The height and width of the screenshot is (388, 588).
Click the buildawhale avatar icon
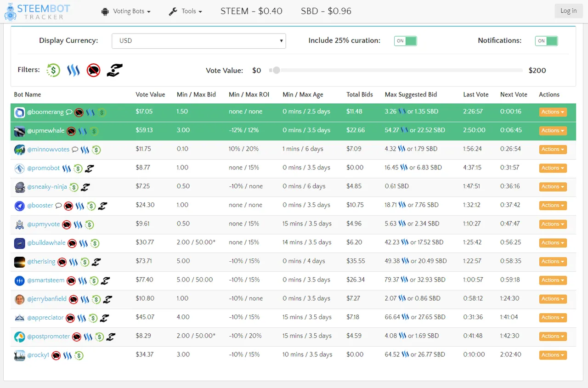coord(19,243)
